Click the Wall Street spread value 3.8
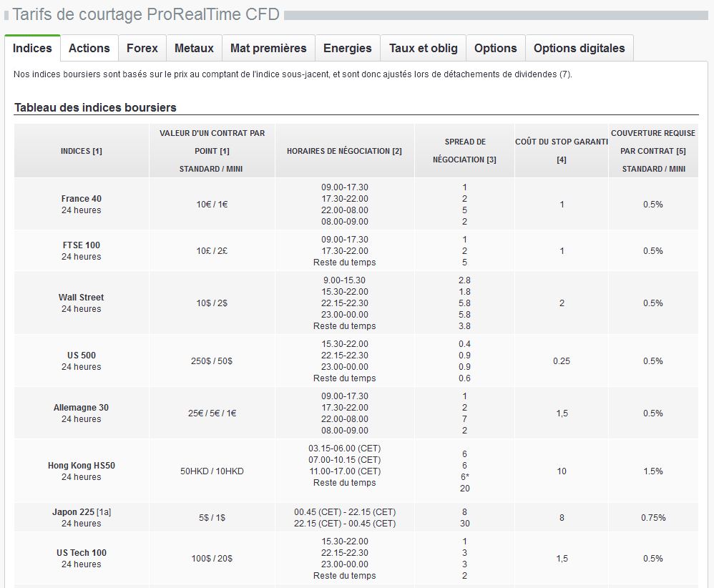 464,326
